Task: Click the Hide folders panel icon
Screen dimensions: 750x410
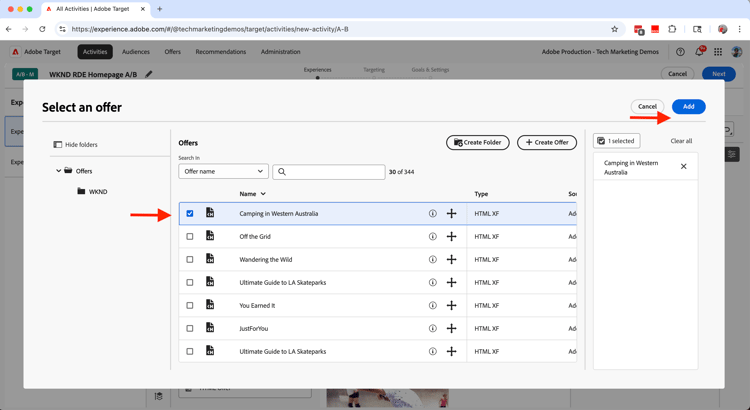Action: tap(58, 145)
